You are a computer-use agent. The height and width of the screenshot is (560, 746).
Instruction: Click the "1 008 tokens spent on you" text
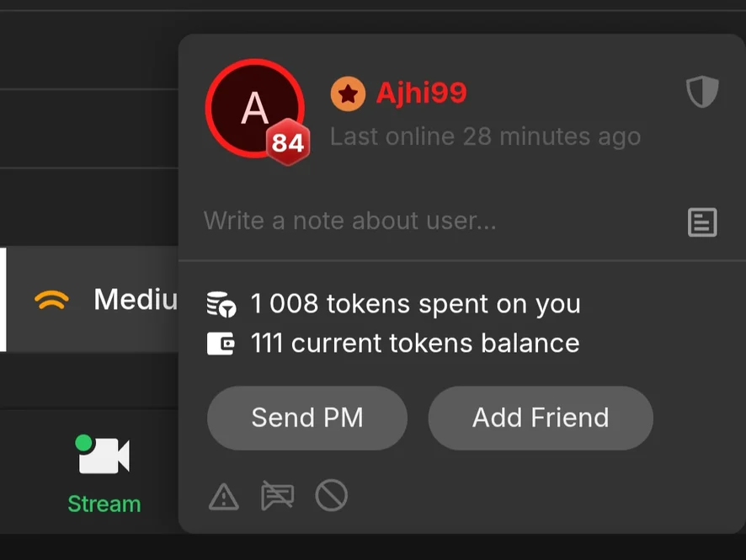point(416,304)
